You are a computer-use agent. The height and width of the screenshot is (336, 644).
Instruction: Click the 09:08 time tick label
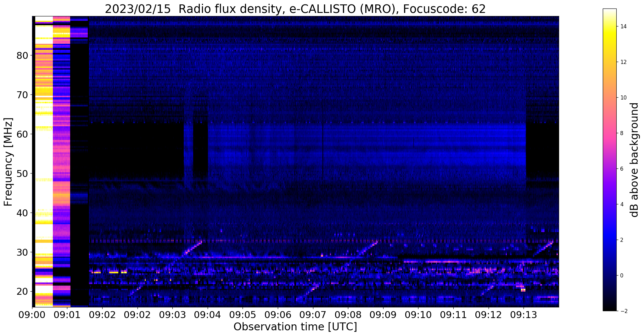(348, 315)
